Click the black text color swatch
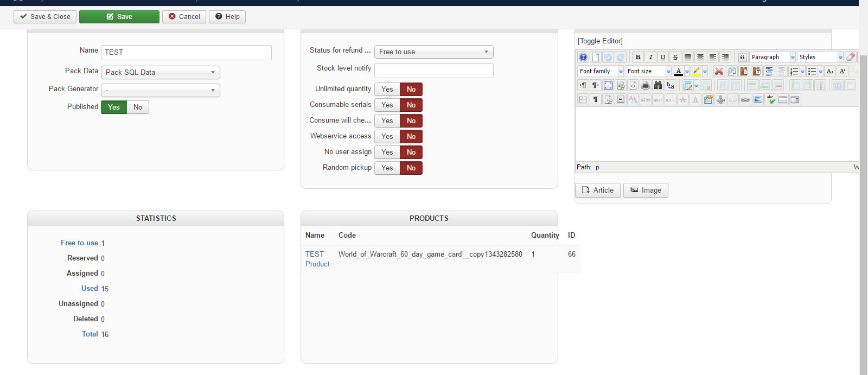The width and height of the screenshot is (868, 375). (678, 71)
